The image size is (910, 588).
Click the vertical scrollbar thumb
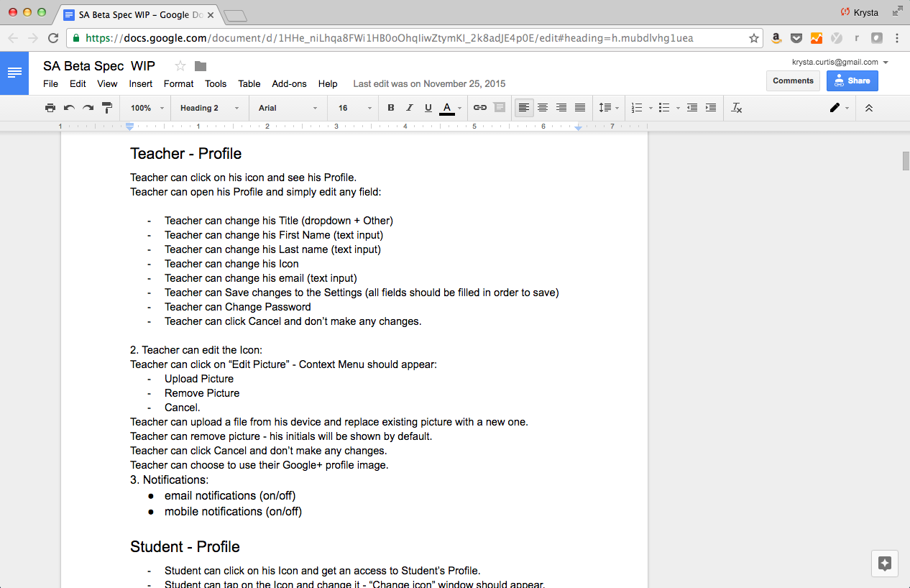click(906, 161)
